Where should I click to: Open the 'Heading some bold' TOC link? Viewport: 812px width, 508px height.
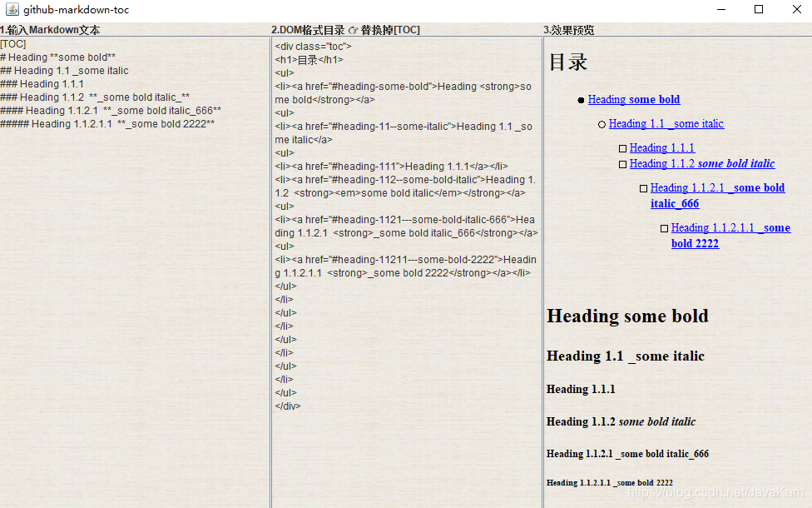tap(634, 100)
